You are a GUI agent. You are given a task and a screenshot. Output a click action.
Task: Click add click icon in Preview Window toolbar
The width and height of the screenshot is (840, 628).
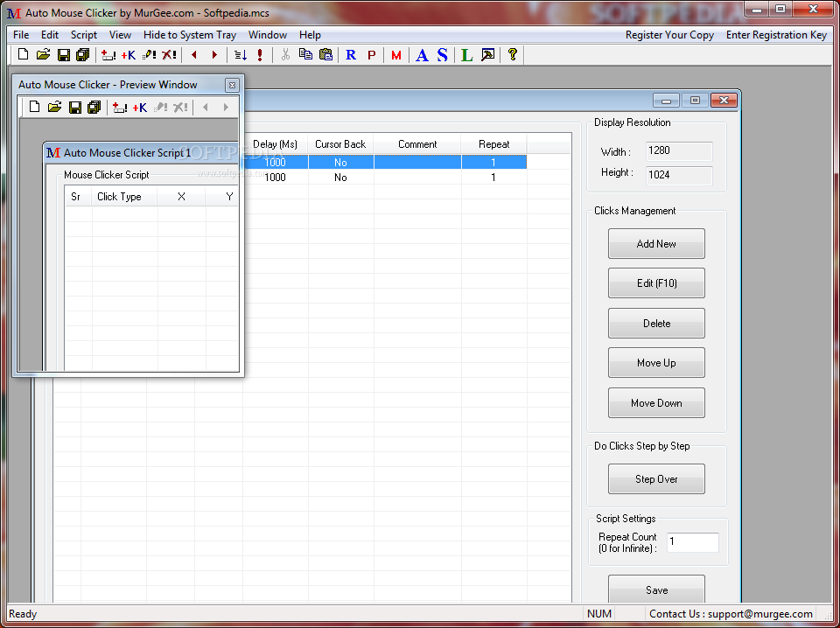point(120,107)
